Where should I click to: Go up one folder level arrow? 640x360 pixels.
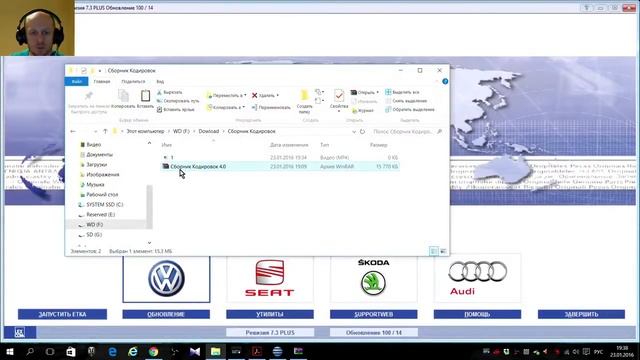[x=105, y=131]
